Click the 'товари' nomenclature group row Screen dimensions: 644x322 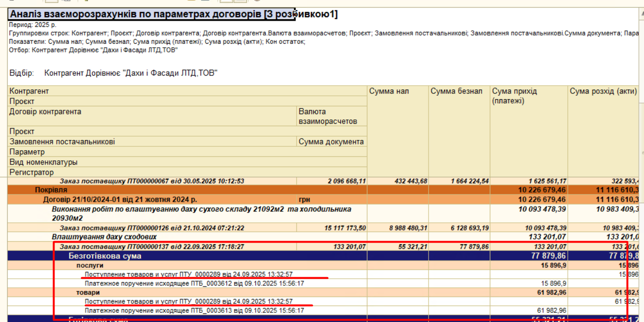[x=87, y=293]
